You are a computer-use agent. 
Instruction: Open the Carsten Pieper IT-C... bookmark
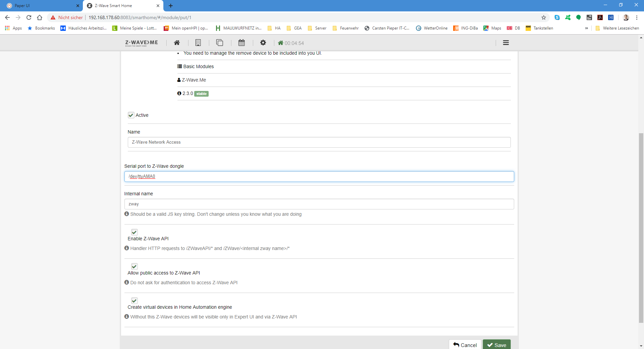pyautogui.click(x=387, y=28)
